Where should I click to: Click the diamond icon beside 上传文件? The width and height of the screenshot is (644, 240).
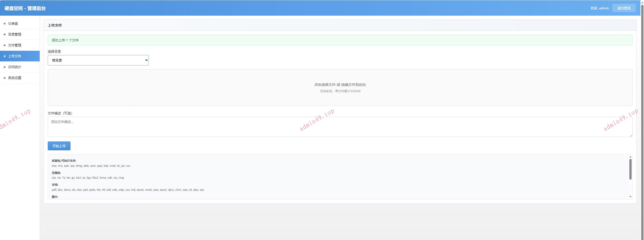[x=5, y=56]
